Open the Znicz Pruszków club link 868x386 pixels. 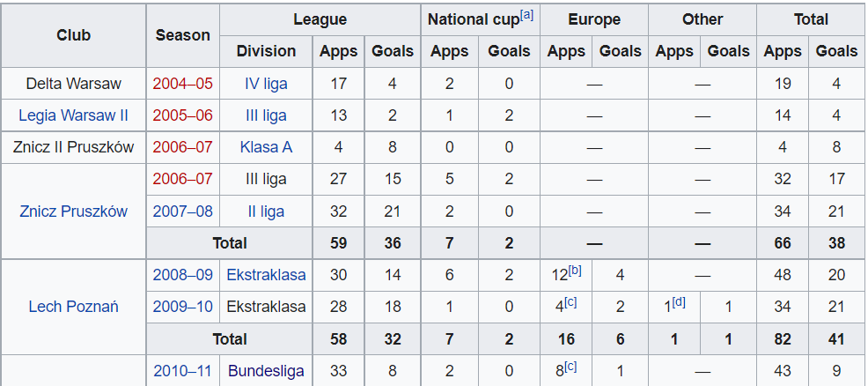point(74,212)
